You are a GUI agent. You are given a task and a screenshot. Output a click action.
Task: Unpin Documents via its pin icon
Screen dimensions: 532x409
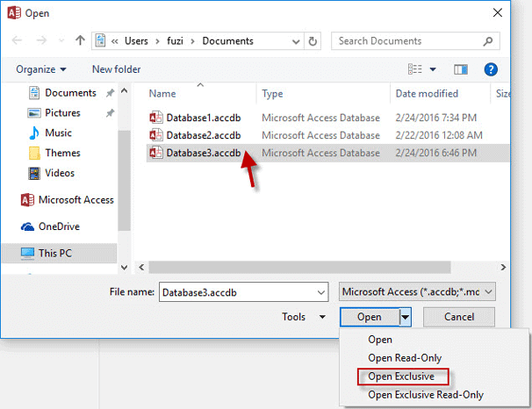pos(110,93)
